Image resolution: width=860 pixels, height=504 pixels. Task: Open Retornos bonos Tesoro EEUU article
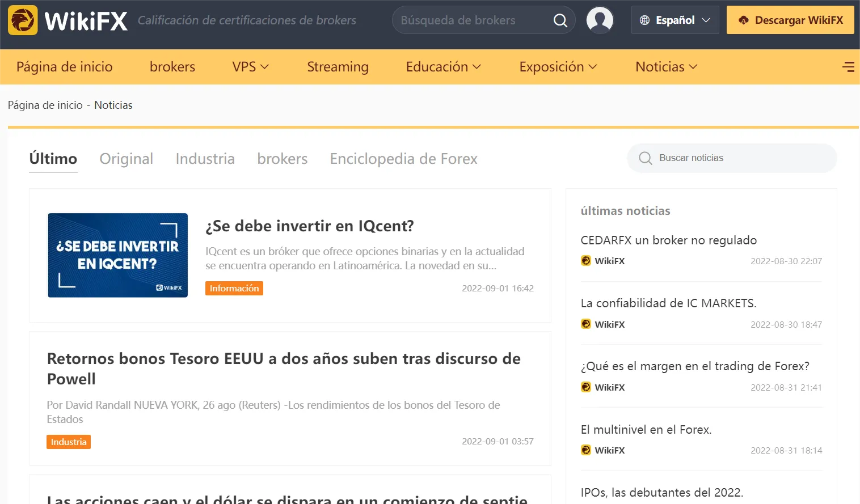click(284, 369)
